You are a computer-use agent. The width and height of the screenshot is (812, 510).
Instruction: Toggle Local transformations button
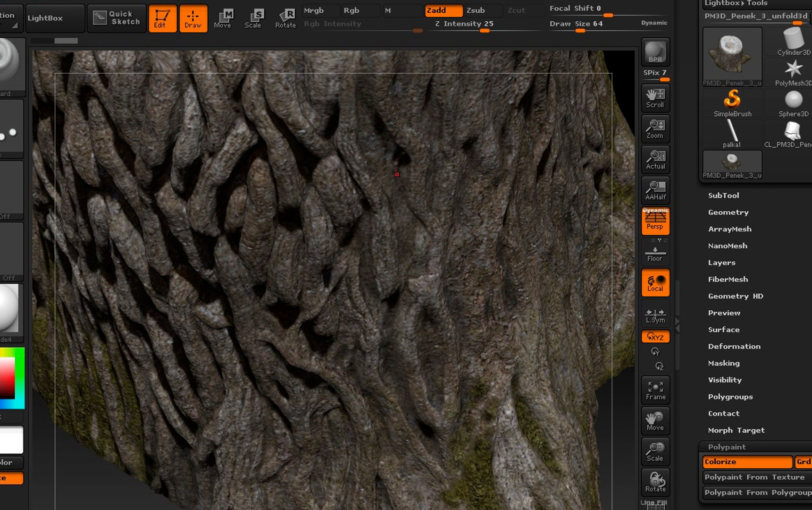[655, 282]
